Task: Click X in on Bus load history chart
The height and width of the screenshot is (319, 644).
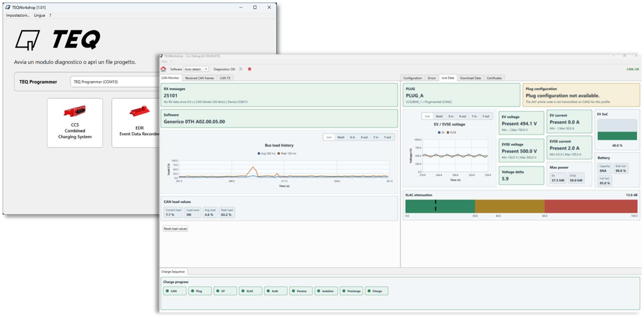Action: click(x=353, y=137)
